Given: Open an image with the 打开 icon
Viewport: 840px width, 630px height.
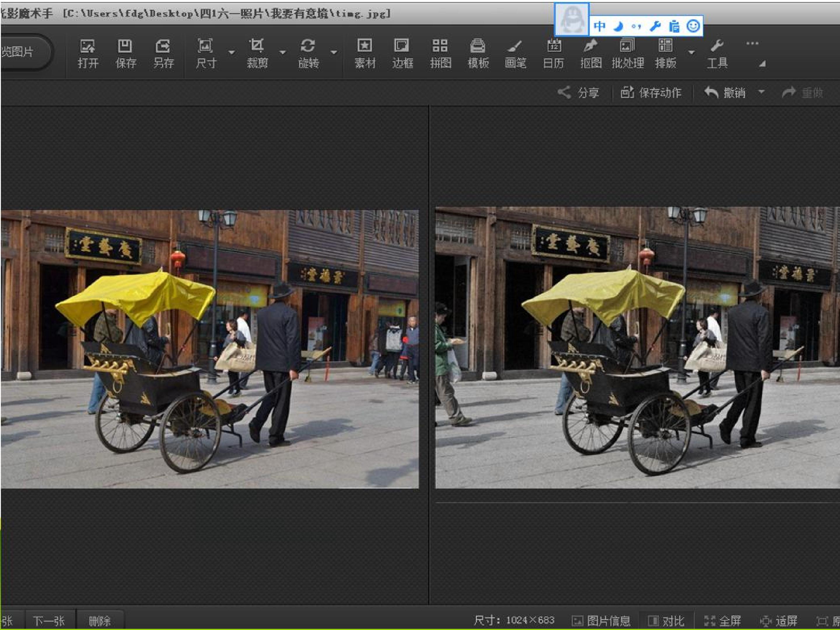Looking at the screenshot, I should (88, 53).
